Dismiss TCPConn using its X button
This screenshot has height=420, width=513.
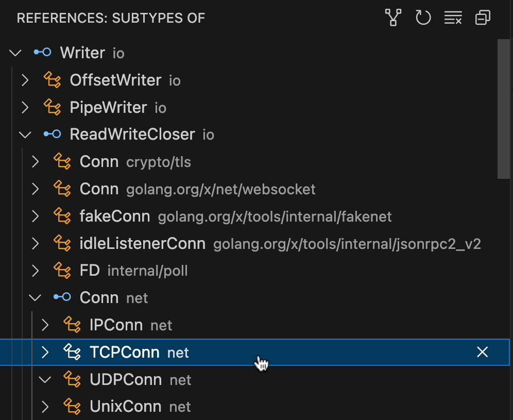(482, 352)
